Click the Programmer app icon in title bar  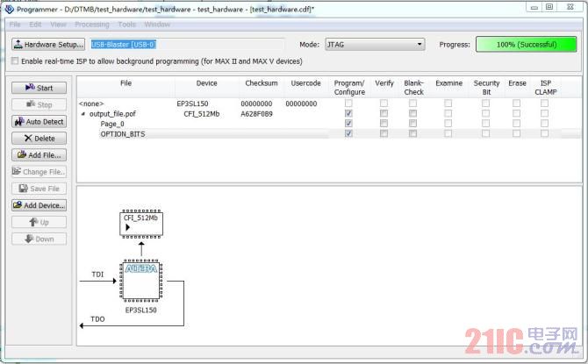[x=9, y=9]
